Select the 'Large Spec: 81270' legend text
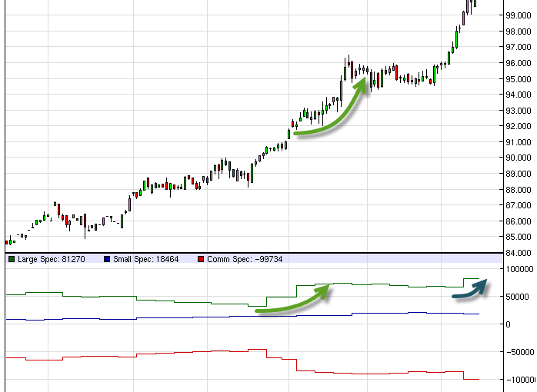 pos(52,259)
